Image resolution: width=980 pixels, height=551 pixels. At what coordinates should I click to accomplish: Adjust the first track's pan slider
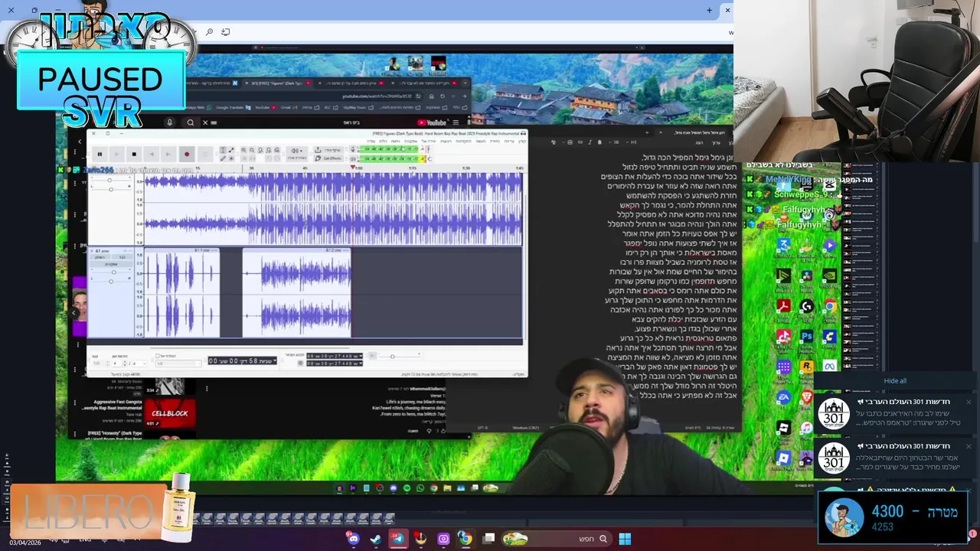pyautogui.click(x=109, y=189)
